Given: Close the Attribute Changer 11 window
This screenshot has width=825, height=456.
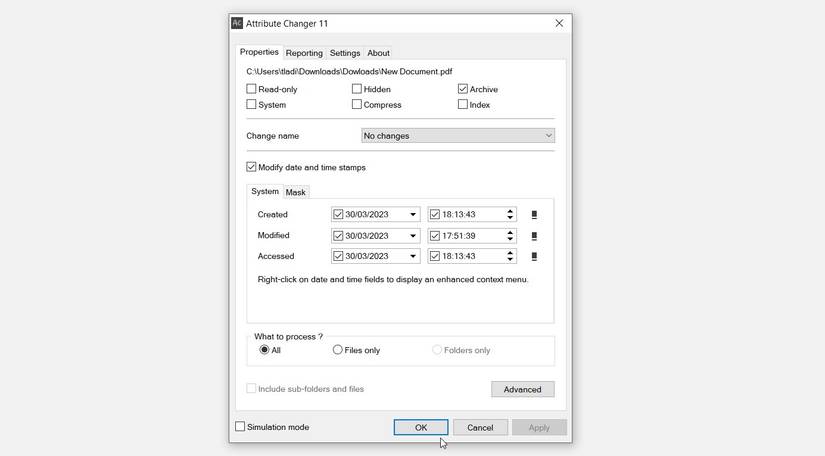Looking at the screenshot, I should pos(559,23).
